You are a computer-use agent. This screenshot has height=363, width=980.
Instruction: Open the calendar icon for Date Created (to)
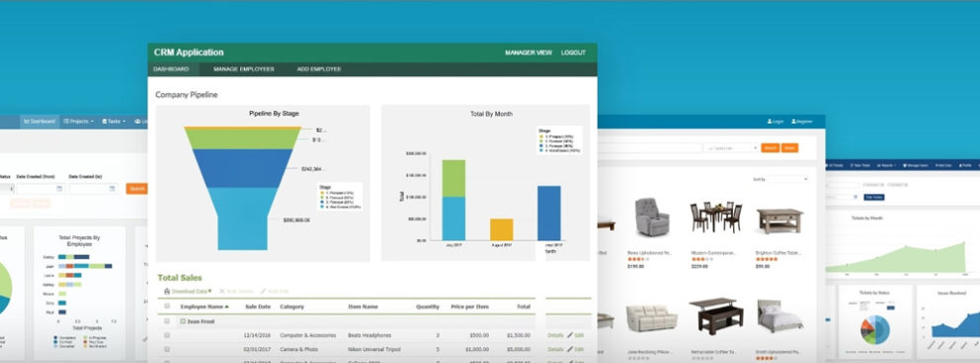click(112, 188)
